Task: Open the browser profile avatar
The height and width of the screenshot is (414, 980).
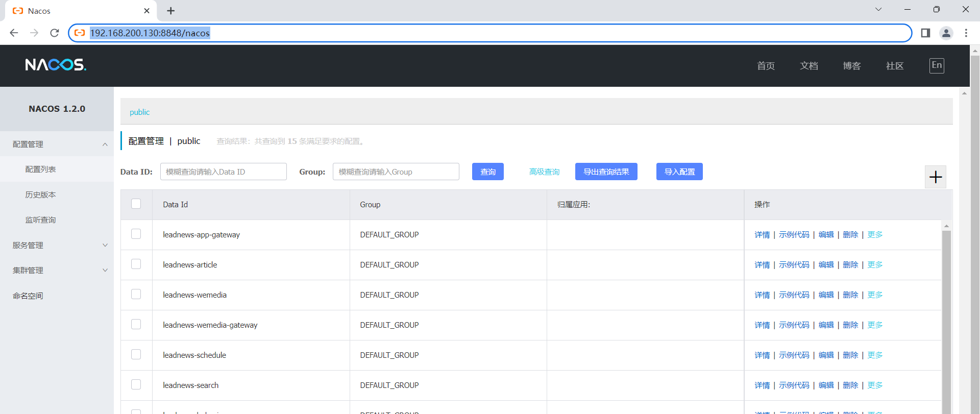Action: (946, 33)
